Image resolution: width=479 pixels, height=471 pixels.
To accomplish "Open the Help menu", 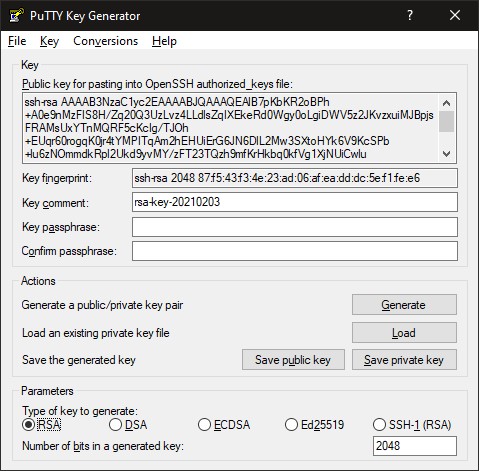I will (x=164, y=41).
